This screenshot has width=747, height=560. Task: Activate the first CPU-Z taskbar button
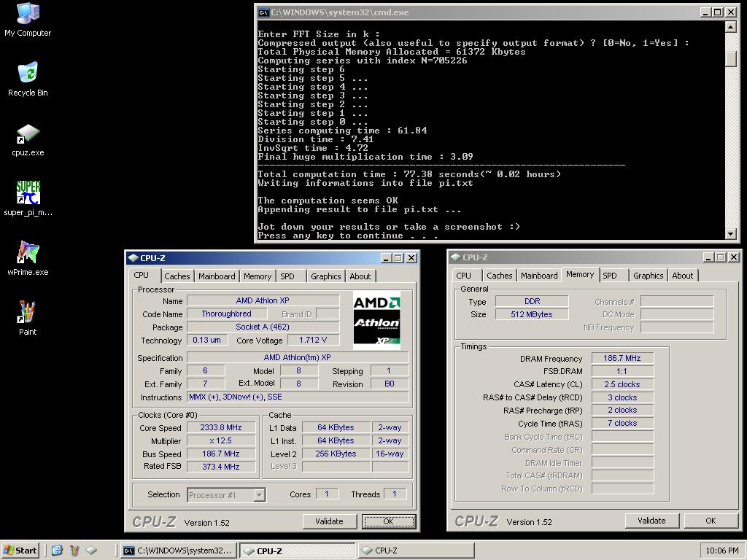coord(298,551)
